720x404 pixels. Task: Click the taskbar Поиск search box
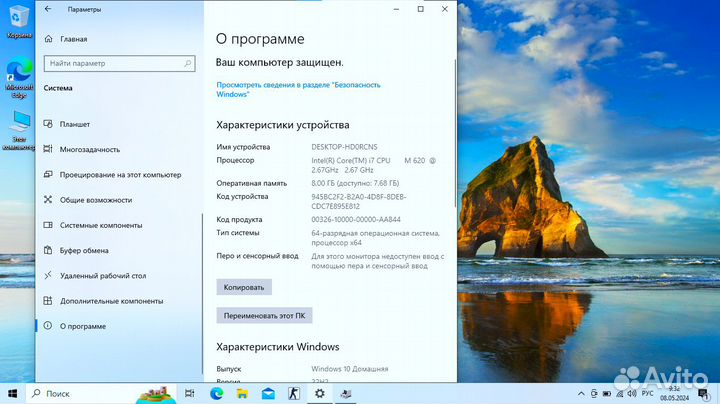coord(102,393)
